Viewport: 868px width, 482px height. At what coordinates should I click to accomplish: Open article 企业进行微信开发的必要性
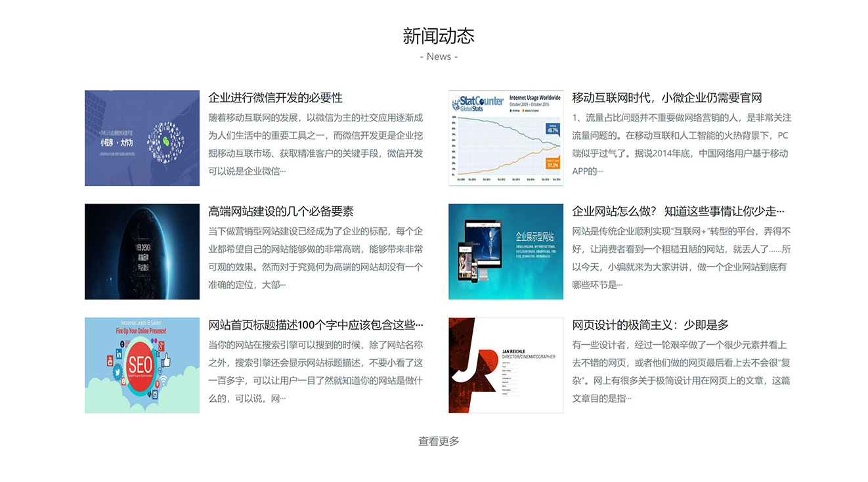point(275,98)
